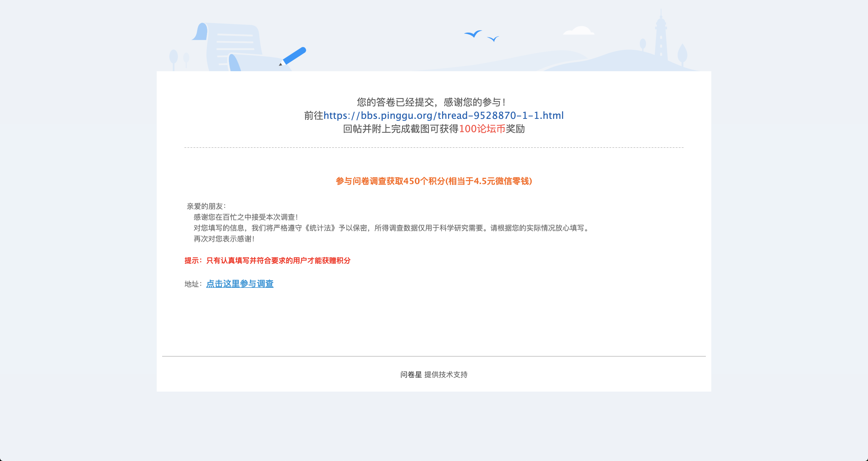Viewport: 868px width, 461px height.
Task: Open the bbs.pinggu.org thread link
Action: (x=443, y=115)
